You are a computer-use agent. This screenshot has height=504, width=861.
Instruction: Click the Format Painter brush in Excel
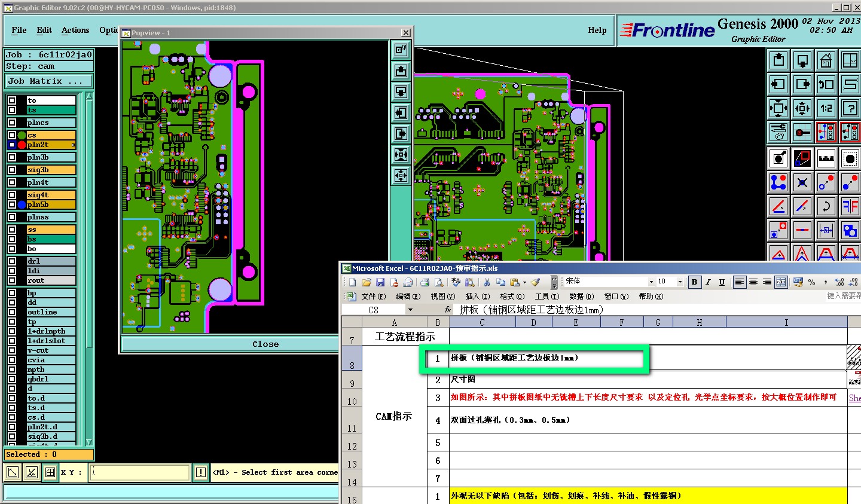point(536,282)
